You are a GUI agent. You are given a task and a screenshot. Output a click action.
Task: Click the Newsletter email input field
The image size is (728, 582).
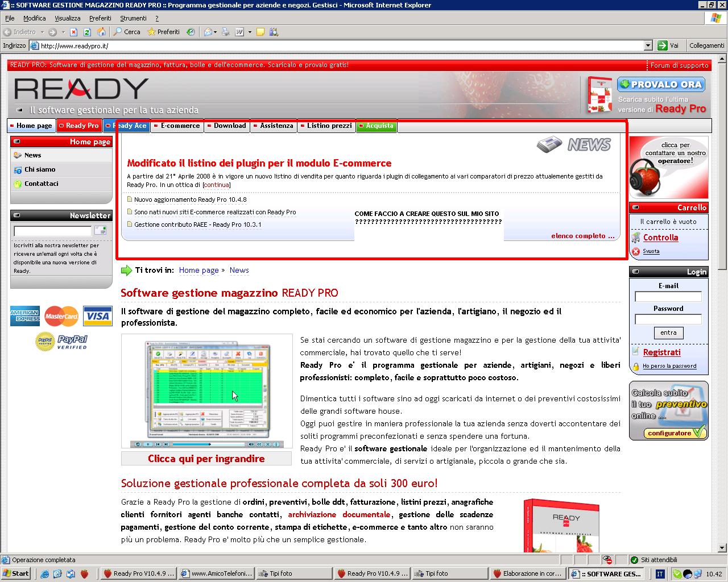tap(52, 231)
